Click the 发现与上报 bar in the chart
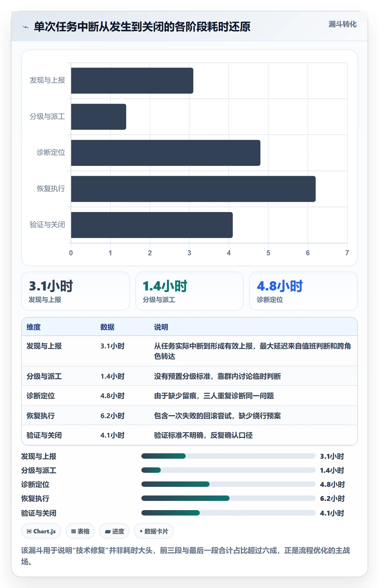Image resolution: width=379 pixels, height=588 pixels. coord(132,81)
